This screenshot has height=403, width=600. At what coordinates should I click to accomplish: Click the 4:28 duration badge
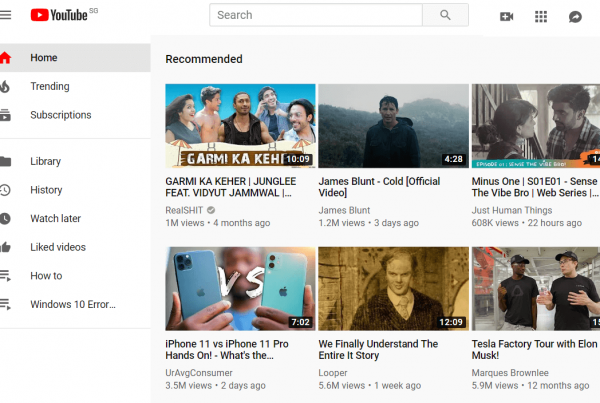coord(453,159)
